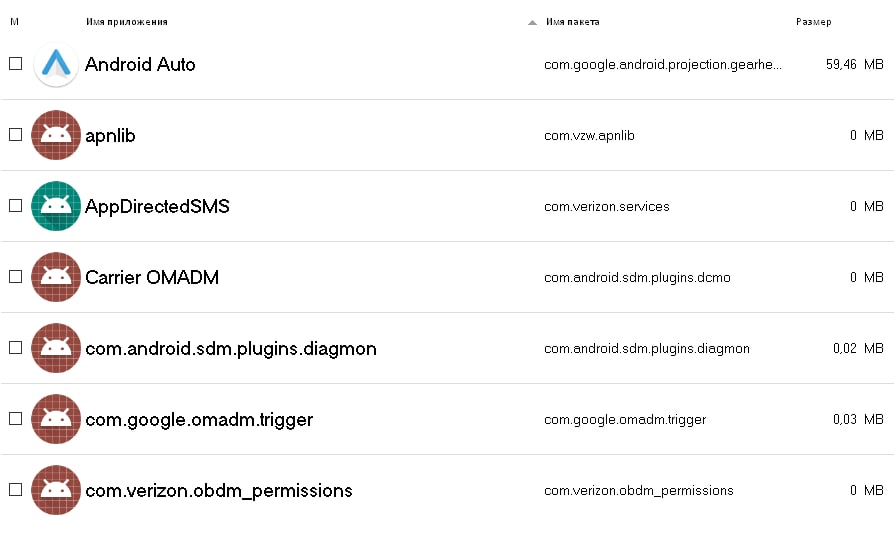Sort the list by Размер column

pos(814,22)
